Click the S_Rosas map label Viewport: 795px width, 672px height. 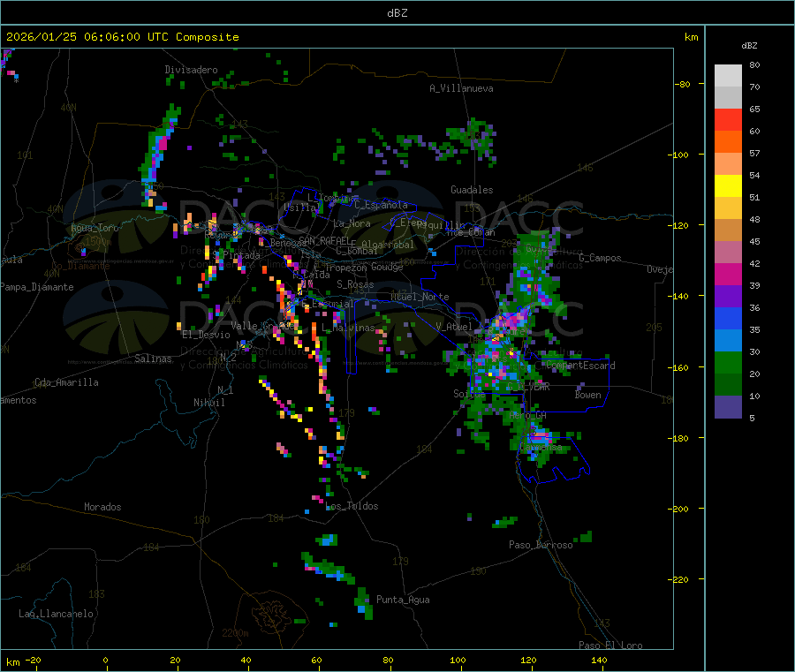355,284
